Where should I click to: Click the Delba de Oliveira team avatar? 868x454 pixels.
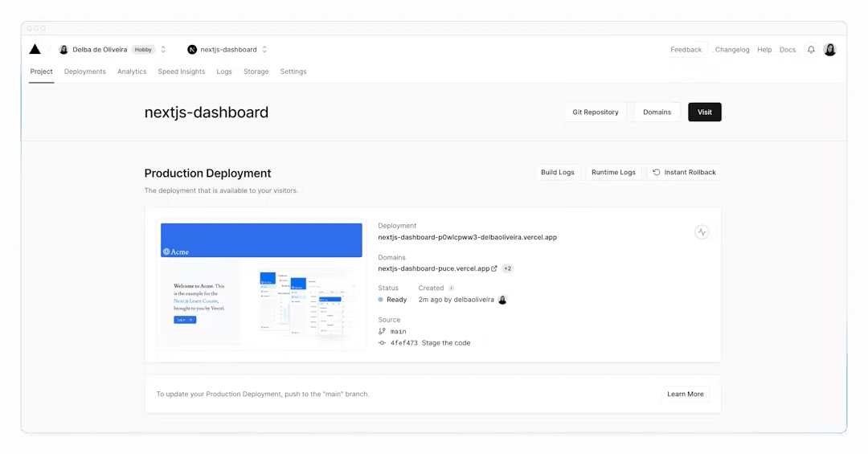(63, 50)
